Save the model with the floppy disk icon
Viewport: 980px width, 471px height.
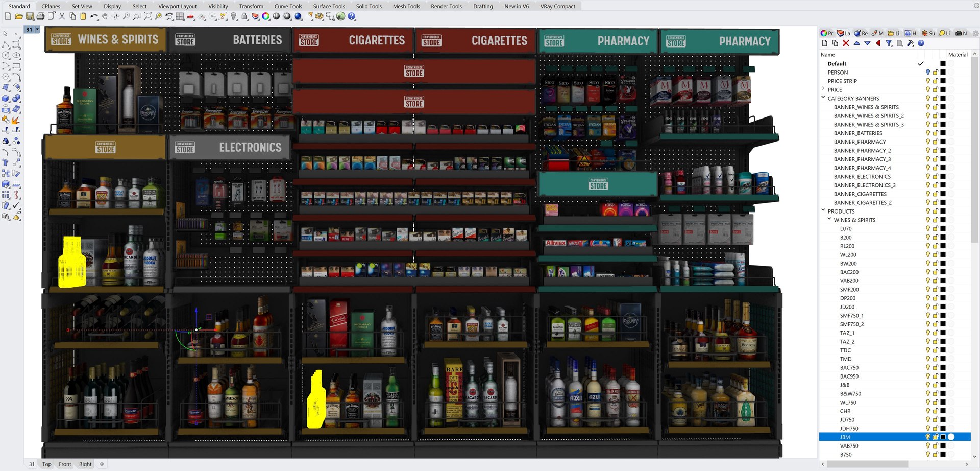(x=30, y=16)
